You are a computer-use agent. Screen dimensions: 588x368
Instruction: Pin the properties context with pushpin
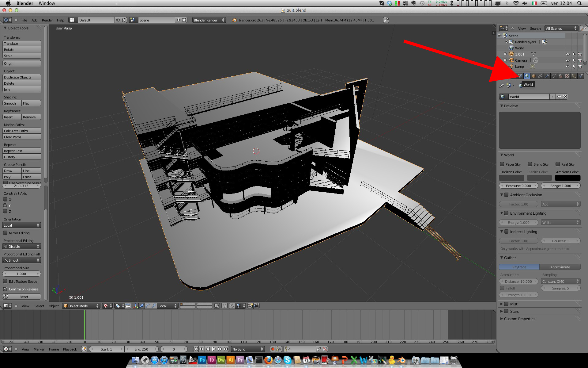pyautogui.click(x=502, y=85)
